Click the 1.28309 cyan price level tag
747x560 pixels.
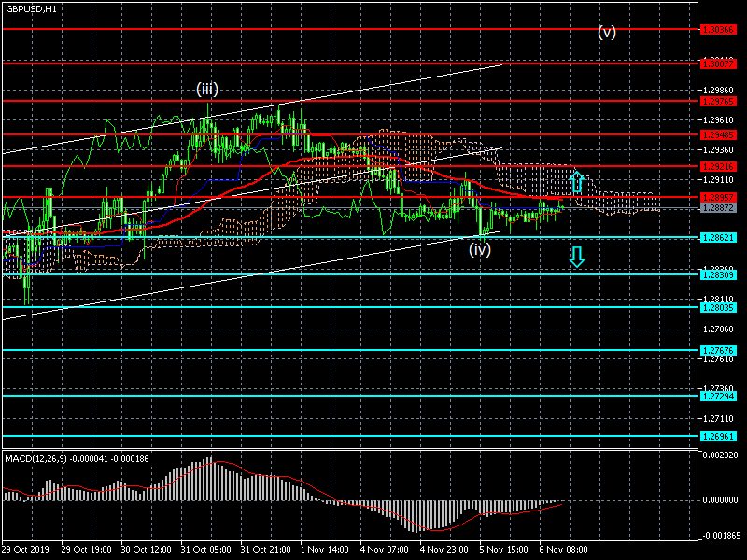tap(718, 274)
